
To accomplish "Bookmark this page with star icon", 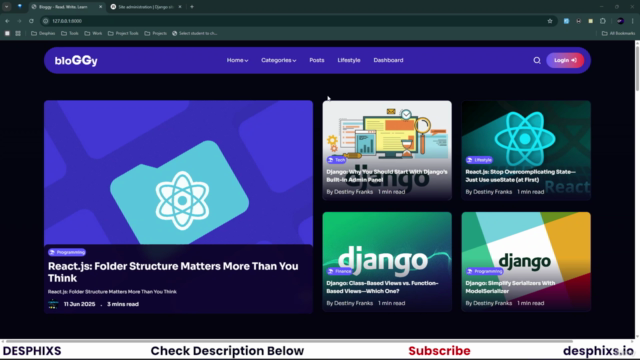I will [x=550, y=21].
